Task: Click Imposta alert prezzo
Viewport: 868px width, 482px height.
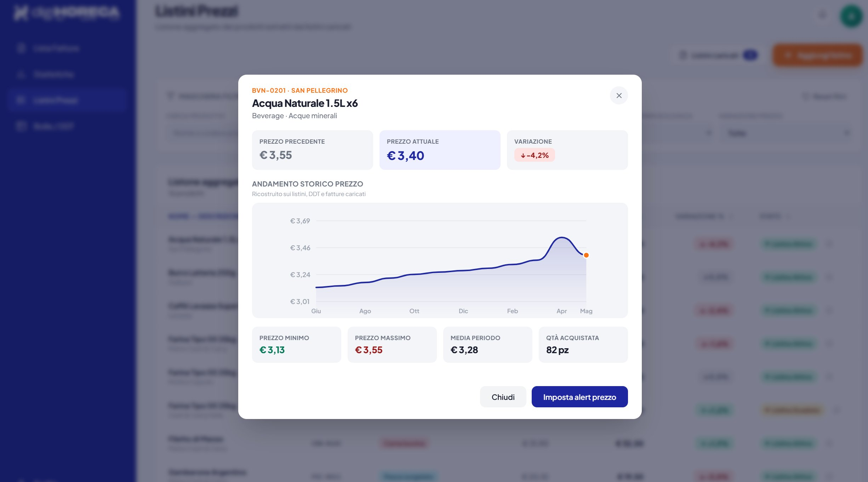Action: click(579, 397)
